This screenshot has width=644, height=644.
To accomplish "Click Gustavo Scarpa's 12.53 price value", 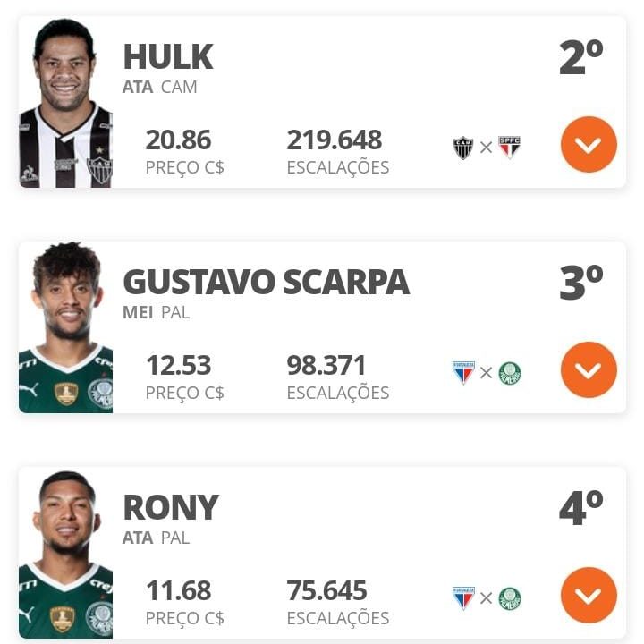I will pos(179,365).
